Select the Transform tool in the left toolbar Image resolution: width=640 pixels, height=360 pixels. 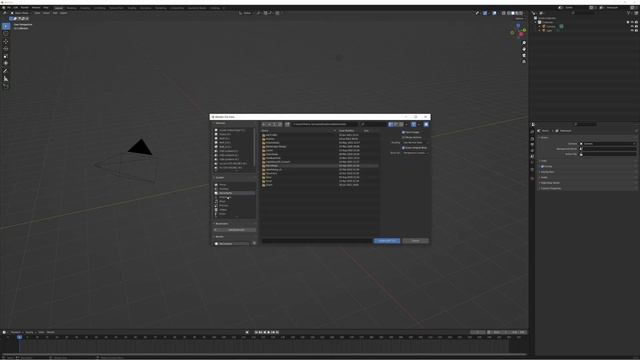(x=6, y=63)
